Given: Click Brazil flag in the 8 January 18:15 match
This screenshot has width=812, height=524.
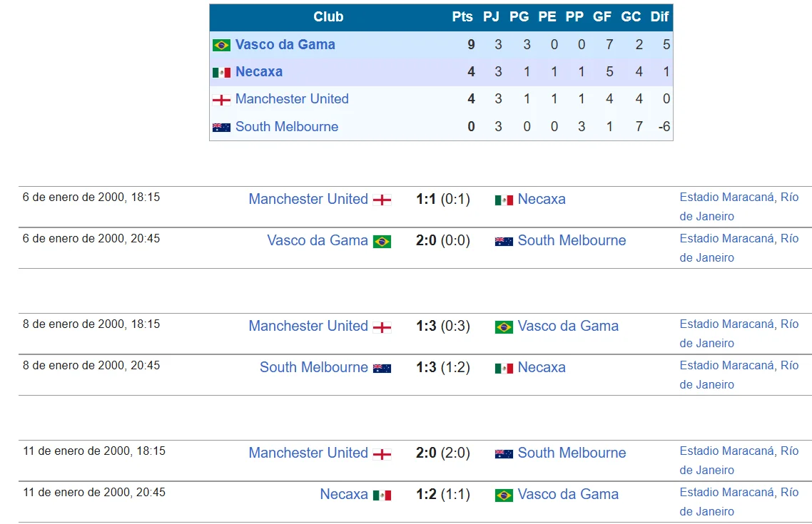Looking at the screenshot, I should click(504, 327).
